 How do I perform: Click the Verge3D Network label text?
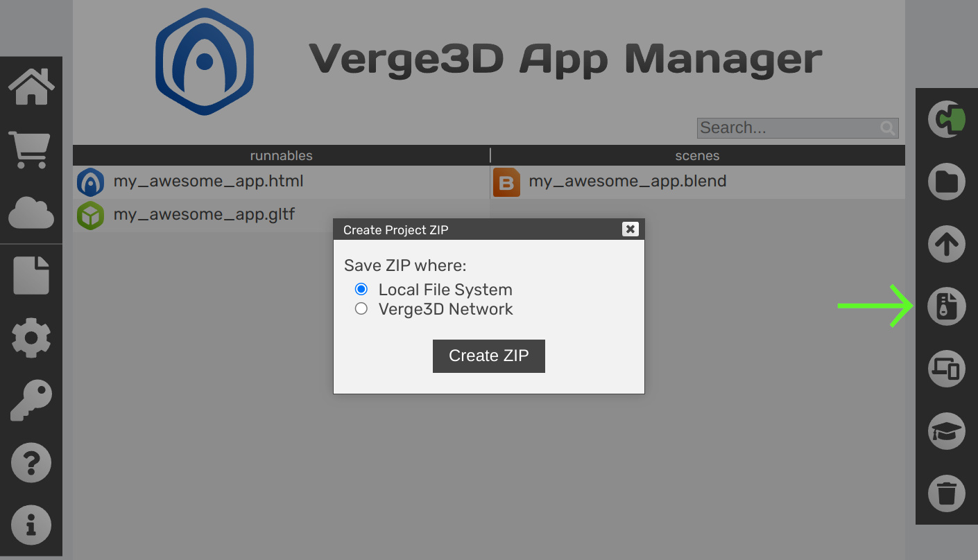click(445, 309)
